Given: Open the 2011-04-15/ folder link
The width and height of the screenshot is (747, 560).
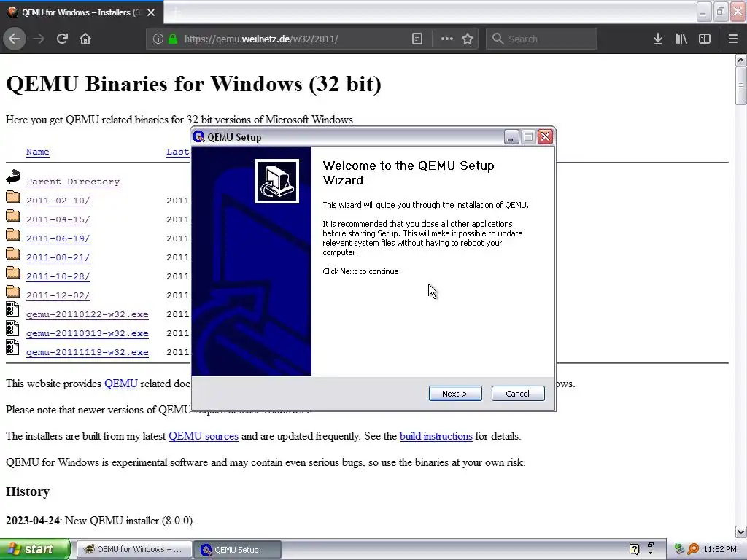Looking at the screenshot, I should 58,219.
